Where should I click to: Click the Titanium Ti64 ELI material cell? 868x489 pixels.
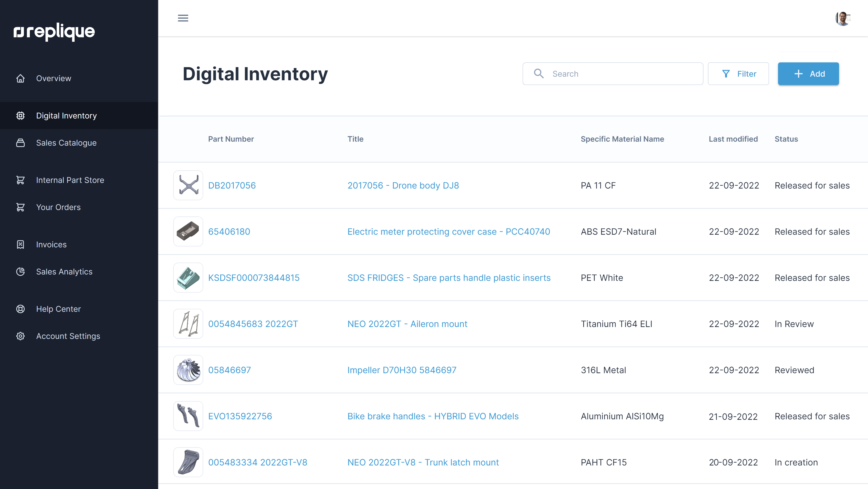[616, 324]
